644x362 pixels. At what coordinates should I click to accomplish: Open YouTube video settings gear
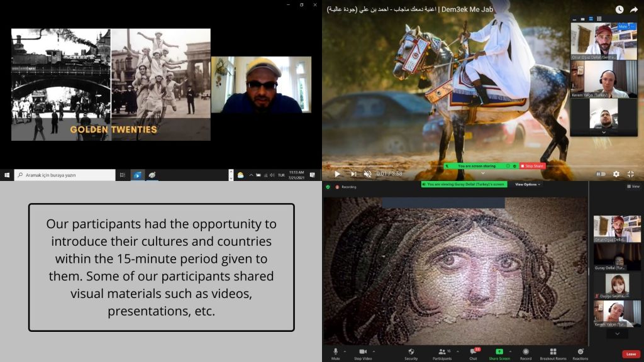(x=616, y=174)
